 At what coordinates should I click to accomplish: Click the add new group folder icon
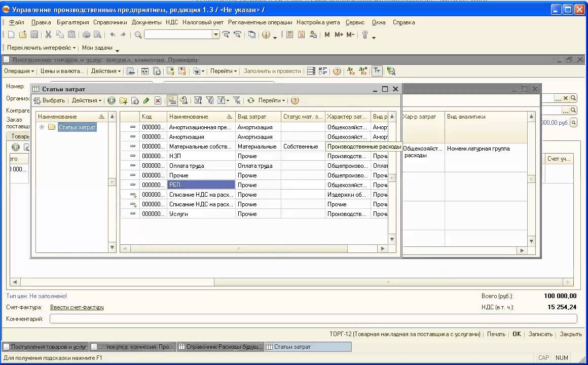tap(123, 100)
